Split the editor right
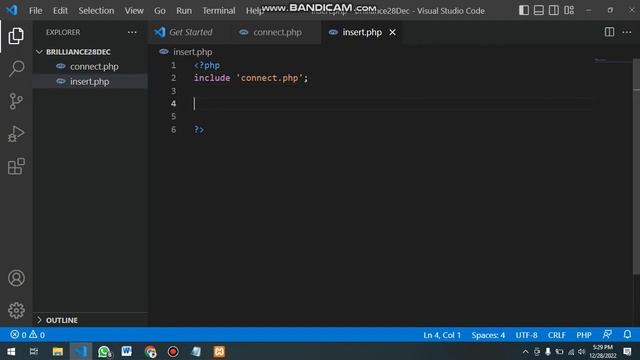This screenshot has height=360, width=640. tap(609, 32)
